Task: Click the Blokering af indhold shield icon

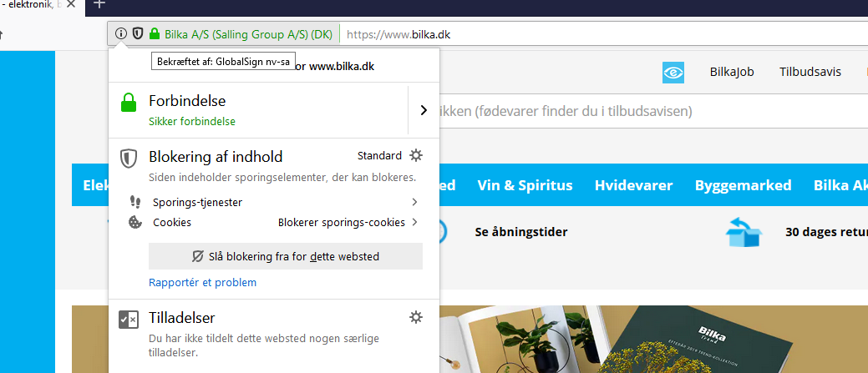Action: [x=129, y=159]
